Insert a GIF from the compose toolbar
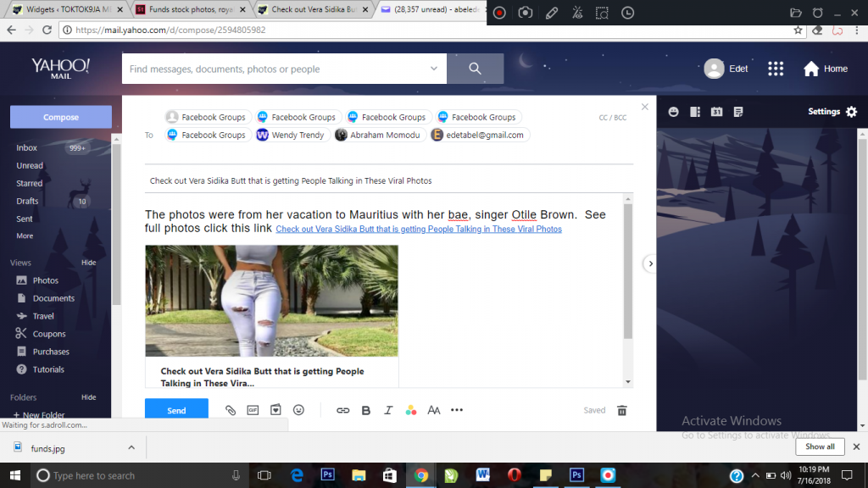 [253, 410]
